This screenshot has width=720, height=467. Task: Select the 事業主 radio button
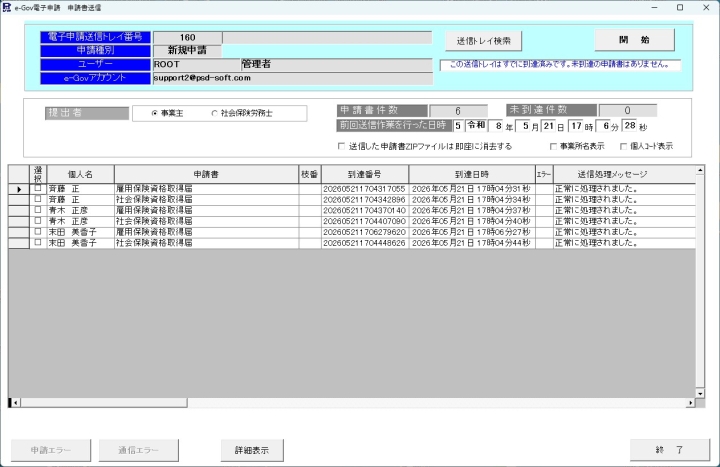(155, 113)
